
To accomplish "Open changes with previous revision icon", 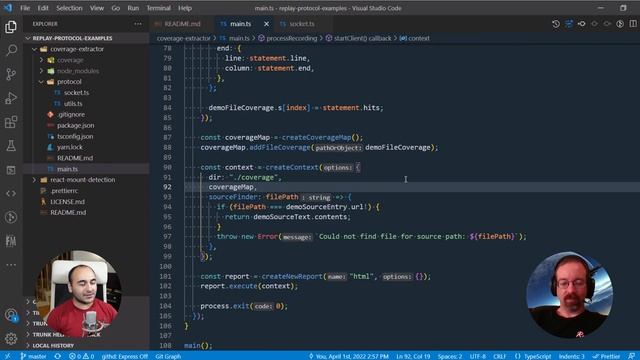I will [x=582, y=24].
